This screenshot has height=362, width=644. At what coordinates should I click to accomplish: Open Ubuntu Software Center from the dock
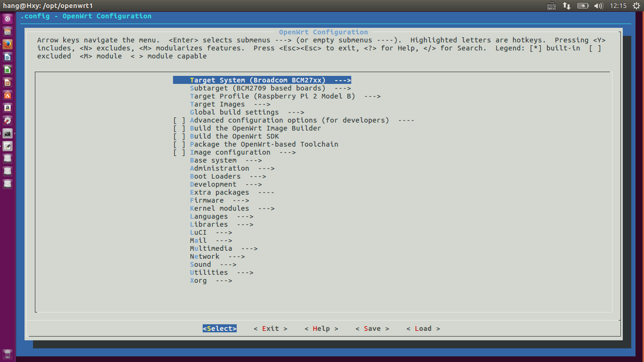(x=8, y=95)
